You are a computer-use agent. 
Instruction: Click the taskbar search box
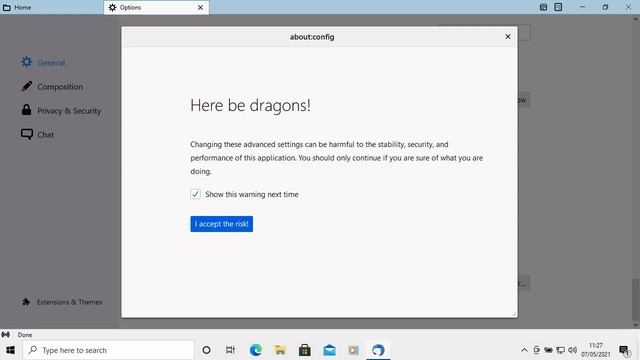109,350
